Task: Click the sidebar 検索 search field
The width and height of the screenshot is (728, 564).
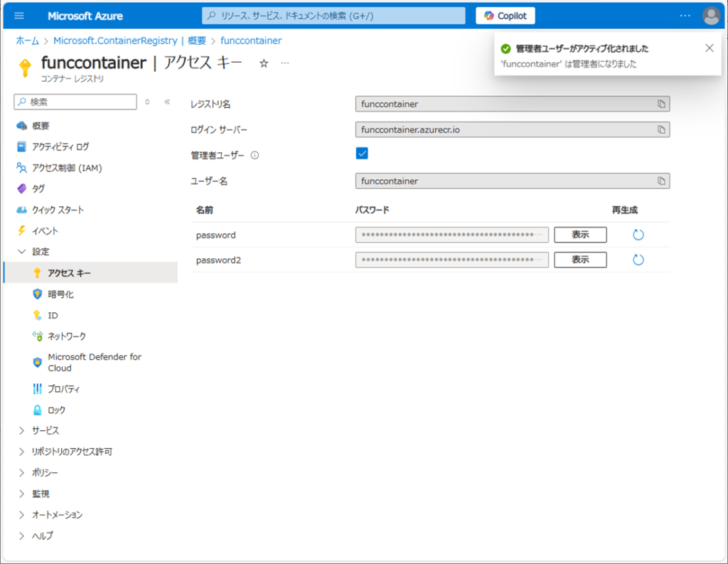Action: pos(75,102)
